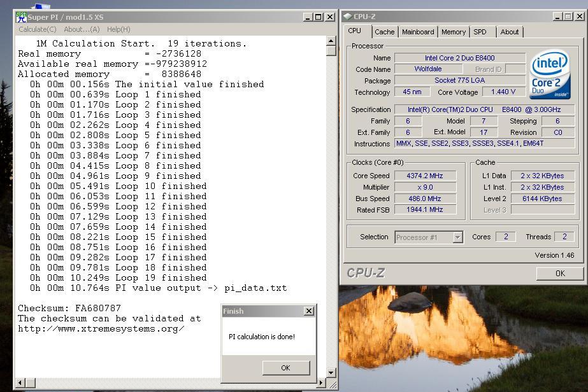
Task: Click the Name field Intel Core 2 Duo E8400
Action: pos(460,58)
